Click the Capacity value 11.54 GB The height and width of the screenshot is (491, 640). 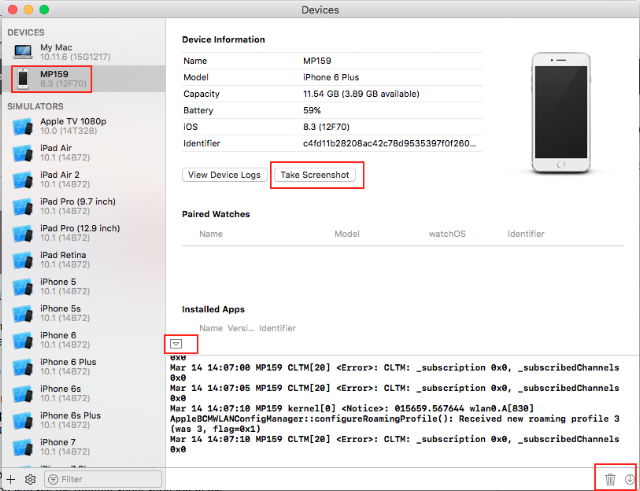[361, 94]
